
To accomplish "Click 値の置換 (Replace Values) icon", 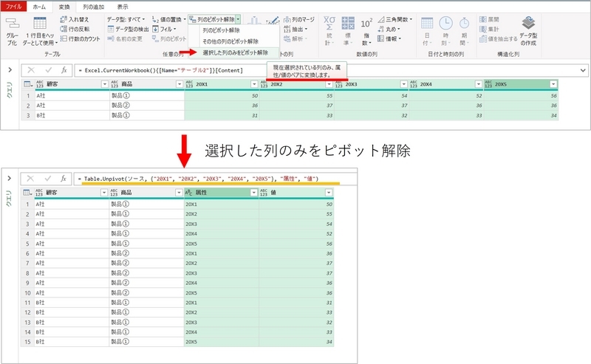I will (x=155, y=19).
